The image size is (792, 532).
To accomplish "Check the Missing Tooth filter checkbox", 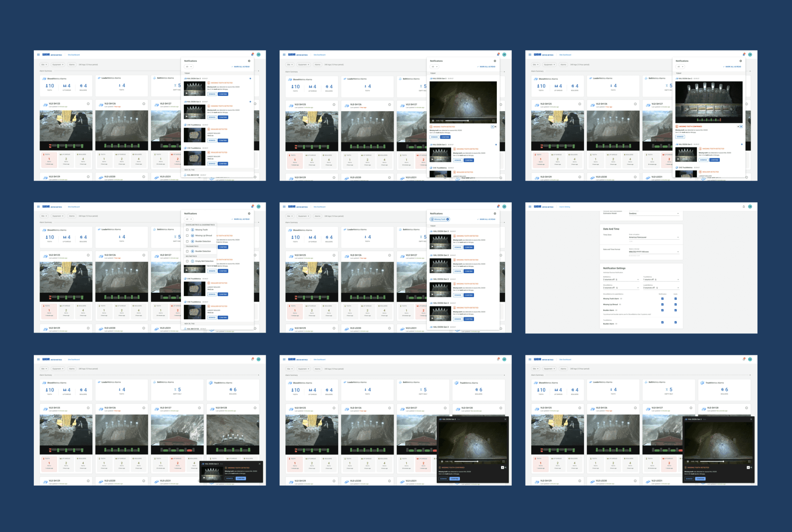I will pyautogui.click(x=187, y=230).
